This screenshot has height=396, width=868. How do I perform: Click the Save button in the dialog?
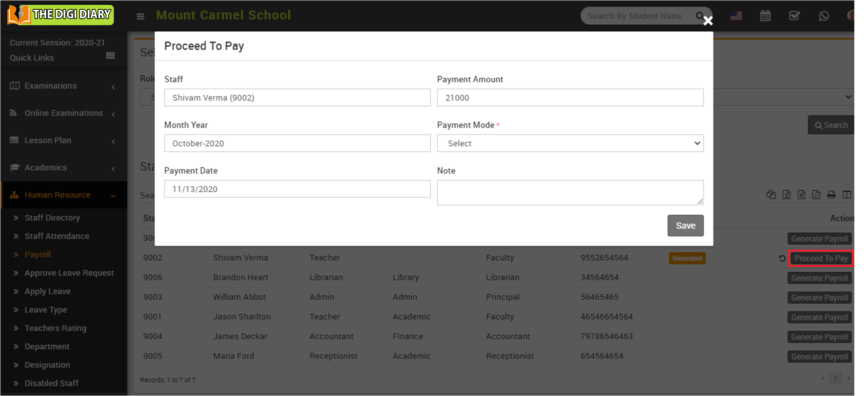point(685,225)
